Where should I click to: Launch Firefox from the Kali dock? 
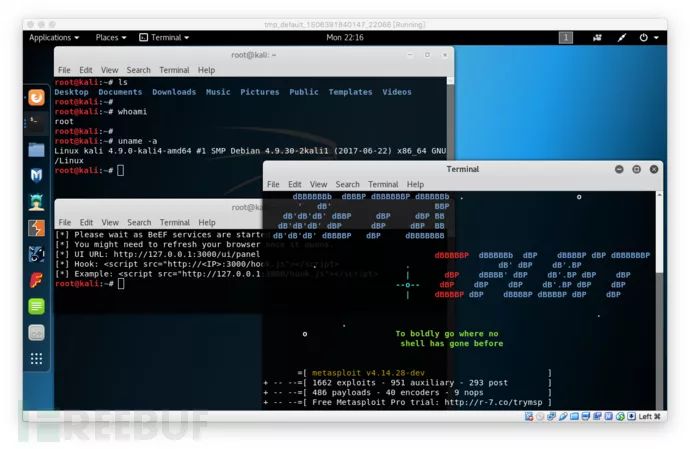point(37,97)
